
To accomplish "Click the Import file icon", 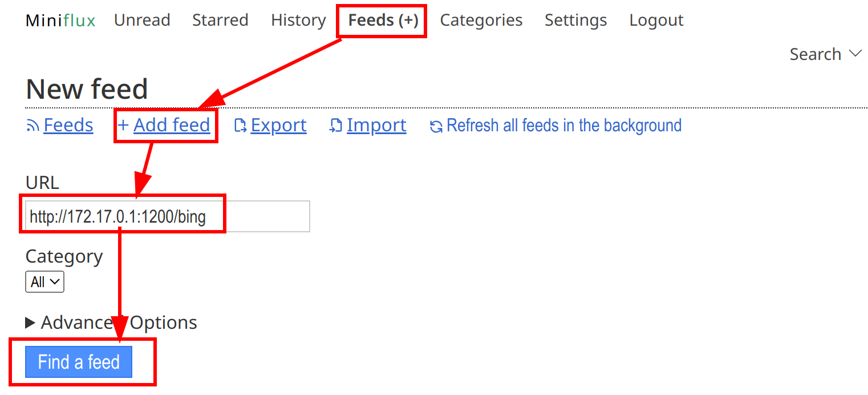I will point(336,126).
